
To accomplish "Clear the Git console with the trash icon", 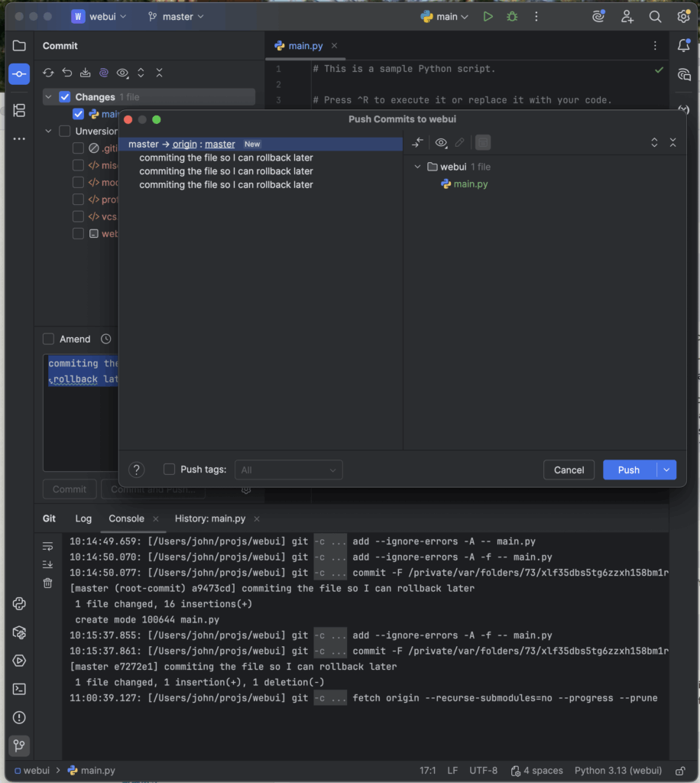I will (x=47, y=583).
